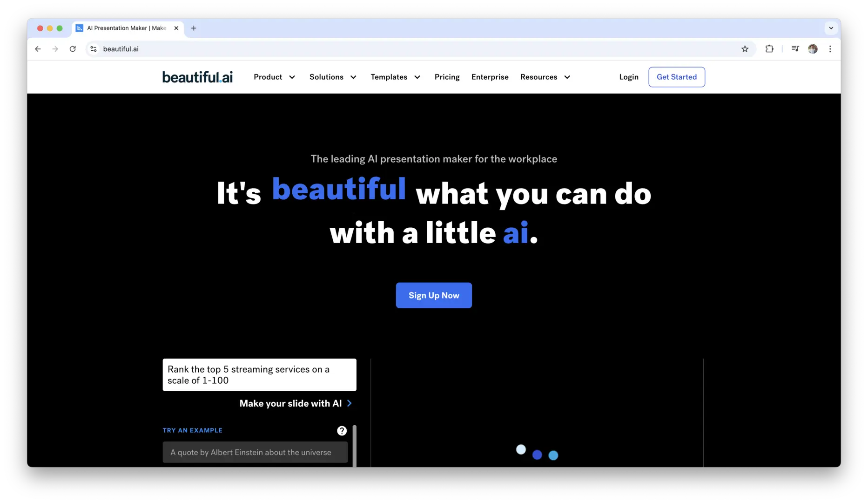This screenshot has height=503, width=868.
Task: Open the Solutions nav item
Action: (x=326, y=77)
